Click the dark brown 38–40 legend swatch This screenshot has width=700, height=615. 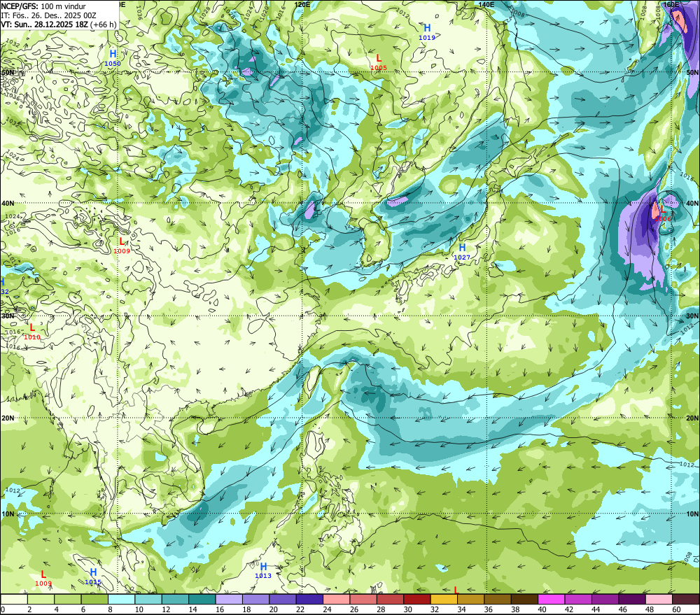[524, 599]
